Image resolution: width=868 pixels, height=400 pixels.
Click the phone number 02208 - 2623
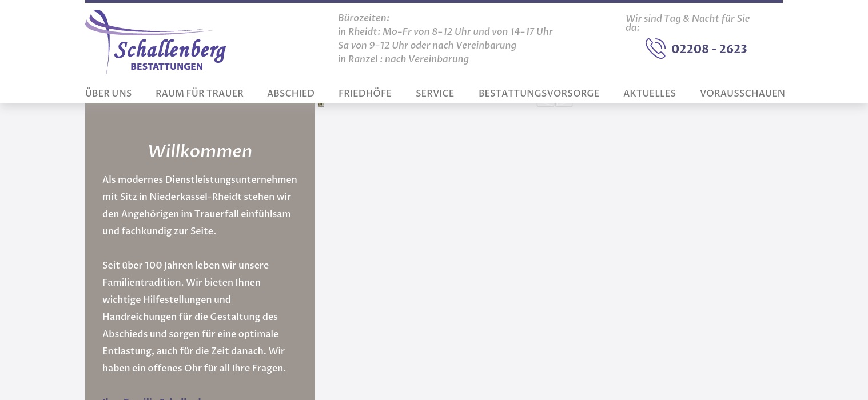tap(709, 49)
